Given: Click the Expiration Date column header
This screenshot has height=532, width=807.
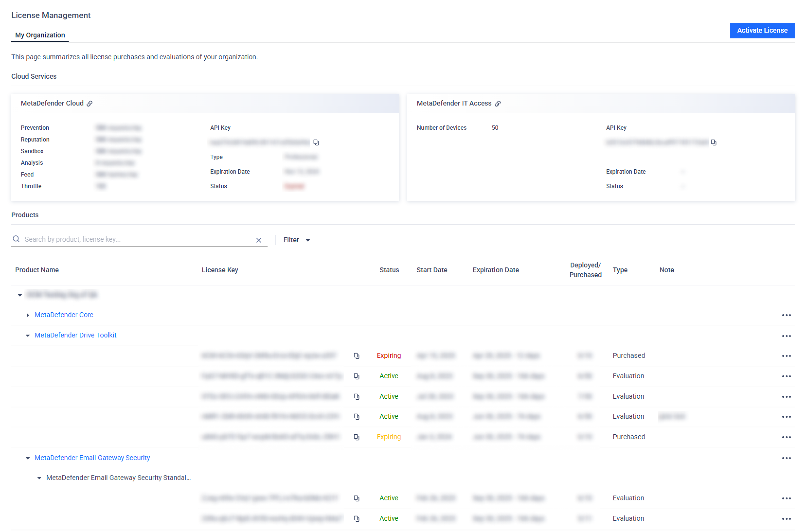Looking at the screenshot, I should (495, 270).
